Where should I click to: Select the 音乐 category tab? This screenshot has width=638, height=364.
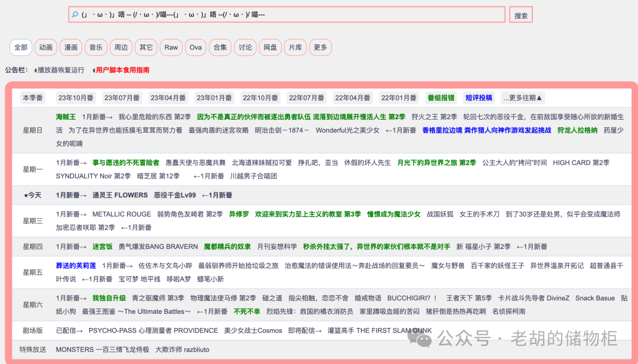click(96, 48)
